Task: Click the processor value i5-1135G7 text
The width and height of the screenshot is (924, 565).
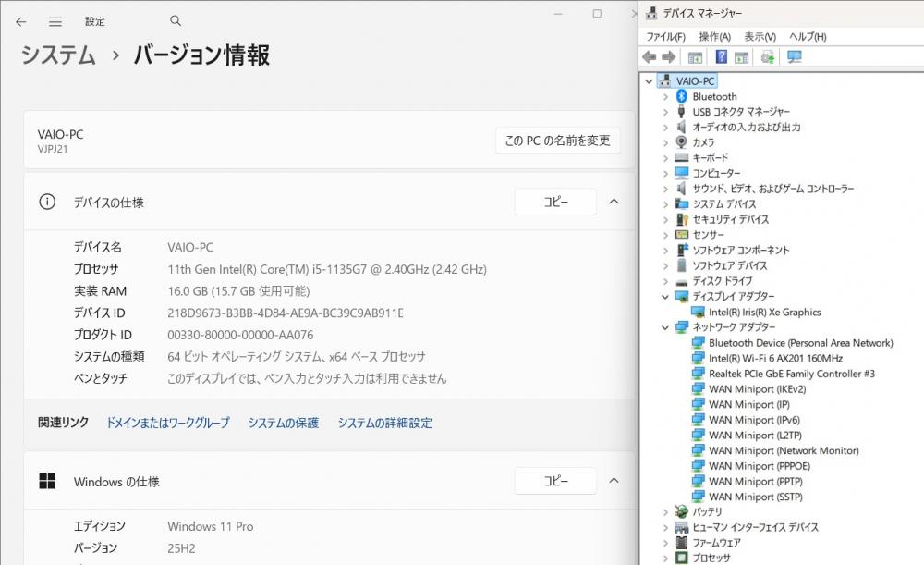Action: (x=327, y=269)
